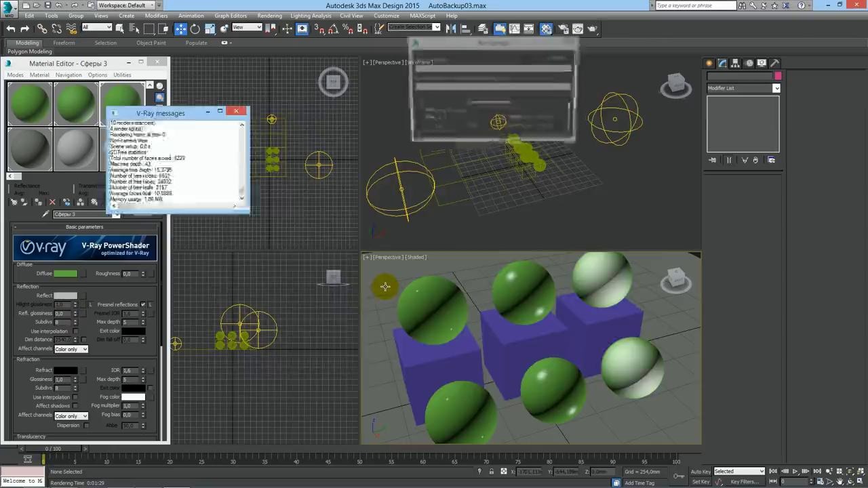Click the Mirror tool icon

coord(452,28)
